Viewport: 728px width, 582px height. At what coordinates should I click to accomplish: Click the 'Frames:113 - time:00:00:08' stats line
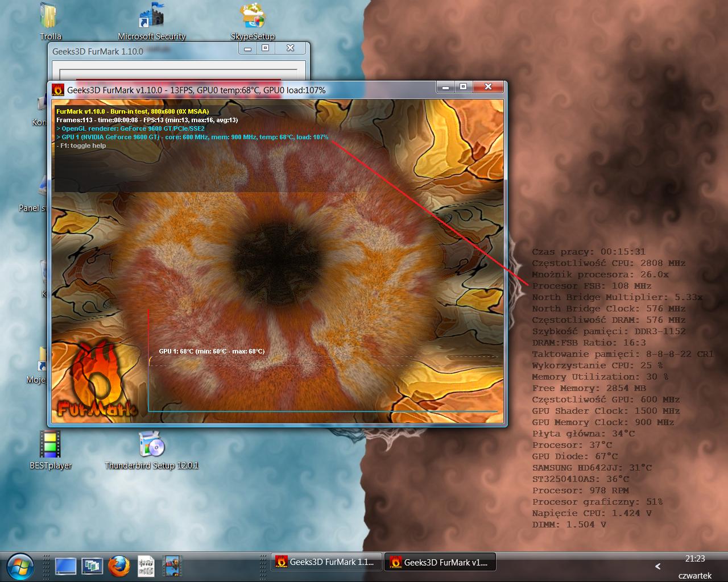click(147, 120)
